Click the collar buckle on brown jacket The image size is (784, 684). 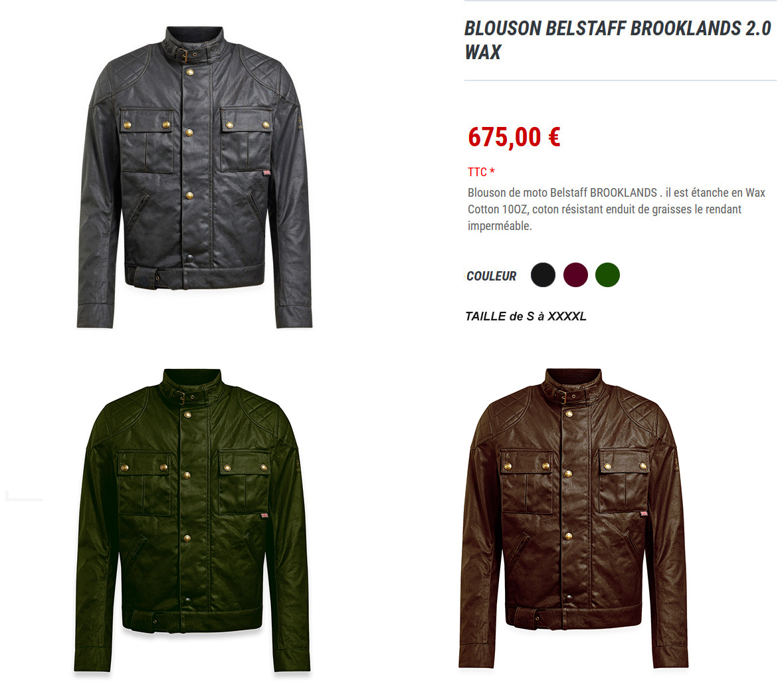(563, 396)
